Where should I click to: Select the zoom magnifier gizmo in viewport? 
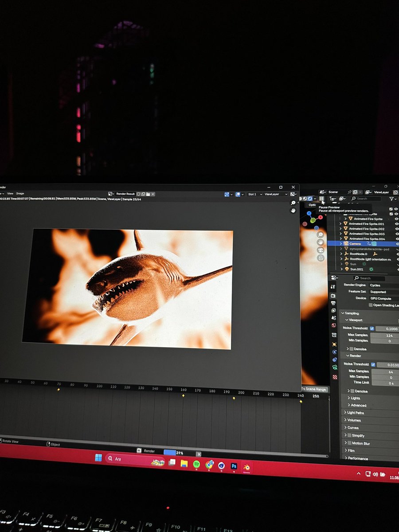click(321, 235)
